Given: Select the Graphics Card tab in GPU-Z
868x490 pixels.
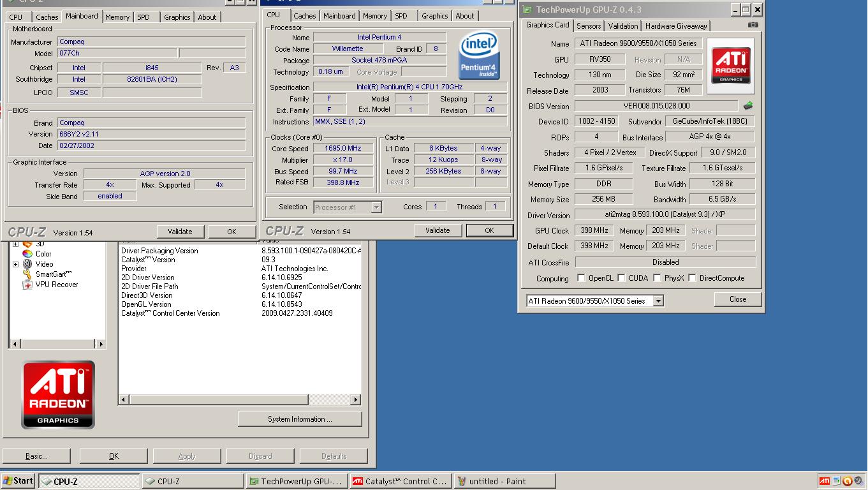Looking at the screenshot, I should tap(547, 25).
